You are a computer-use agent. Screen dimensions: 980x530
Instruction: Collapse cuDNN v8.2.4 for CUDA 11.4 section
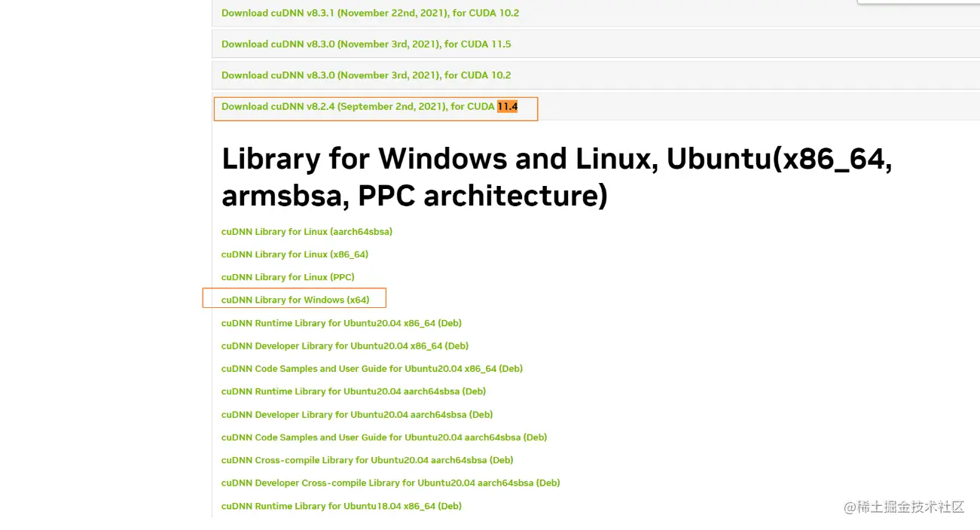370,107
